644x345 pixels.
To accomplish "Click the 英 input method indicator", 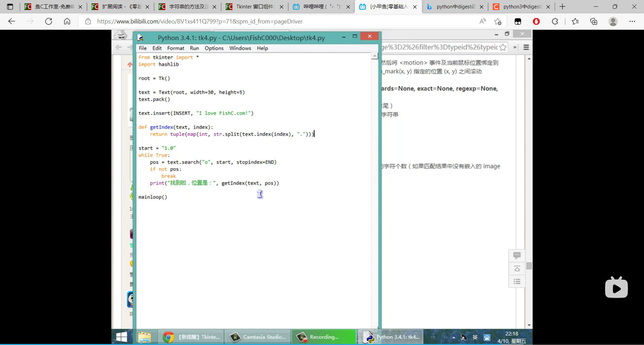I will [475, 338].
